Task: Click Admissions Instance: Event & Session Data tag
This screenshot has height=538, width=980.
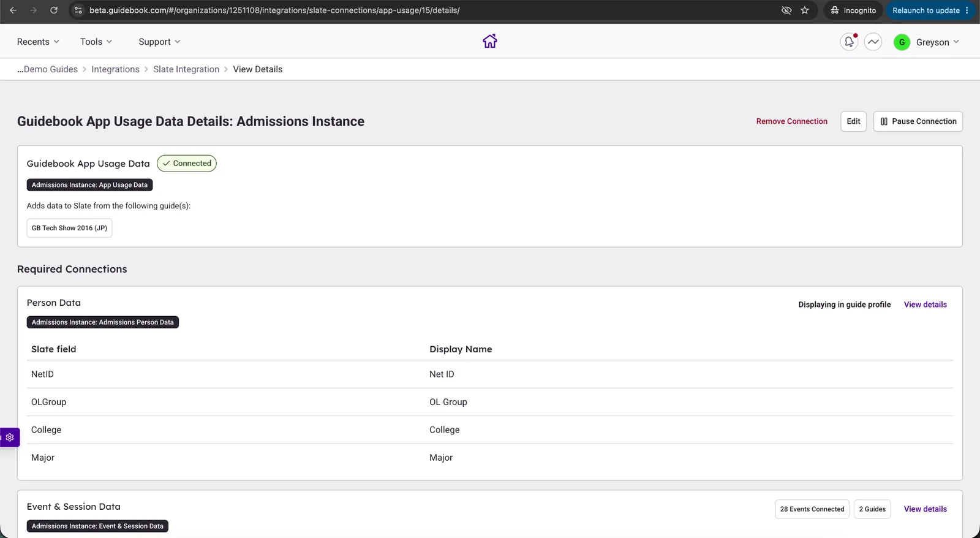Action: [x=97, y=526]
